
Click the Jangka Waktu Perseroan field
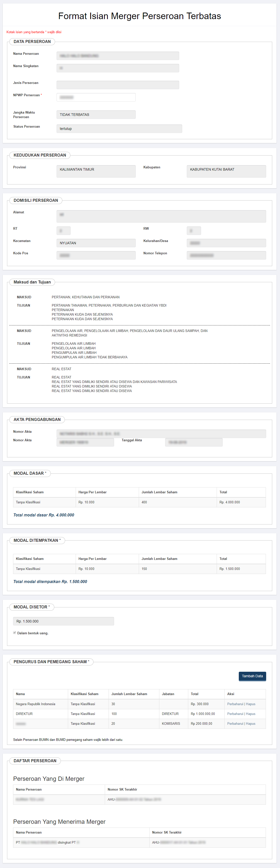[x=96, y=115]
